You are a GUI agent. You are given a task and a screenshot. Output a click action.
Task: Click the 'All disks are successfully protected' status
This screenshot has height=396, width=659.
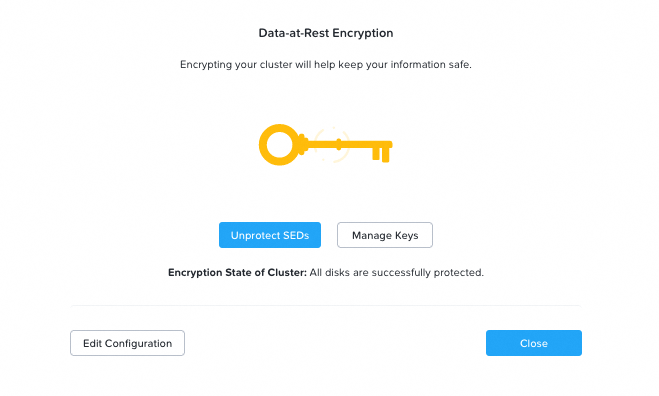pos(397,272)
